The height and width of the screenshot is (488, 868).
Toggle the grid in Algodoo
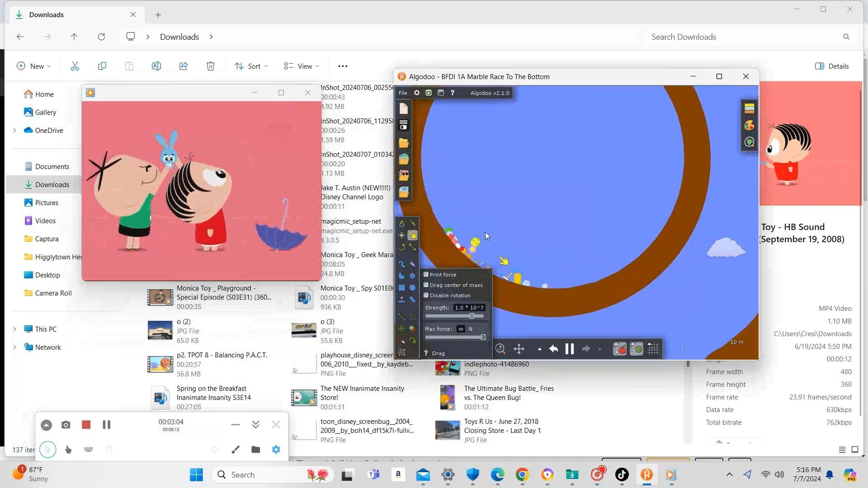coord(653,349)
